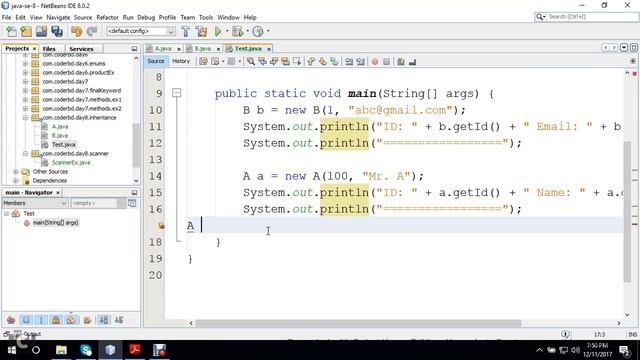Toggle Javadoc window button in Navigator

pos(132,203)
